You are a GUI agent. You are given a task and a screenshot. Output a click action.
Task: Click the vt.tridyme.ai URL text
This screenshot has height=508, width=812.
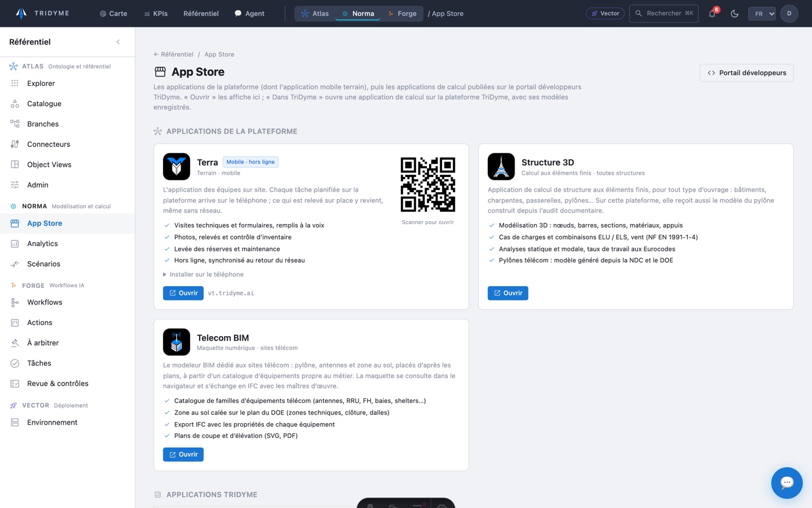pos(231,293)
